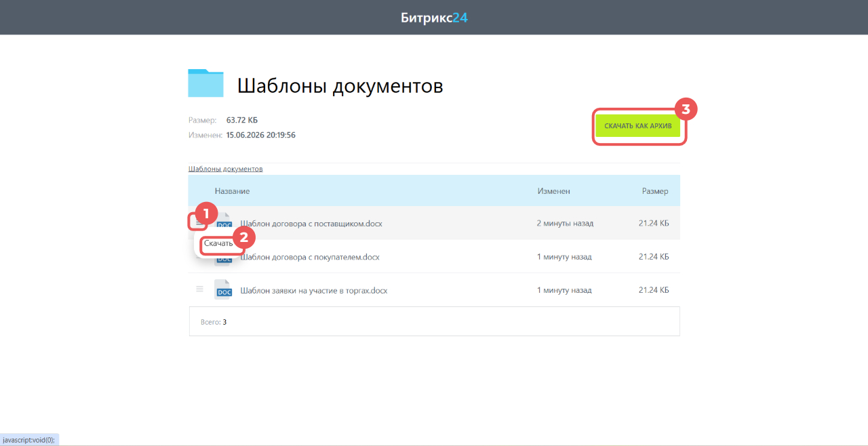Click 21.24 КБ size of заявки file
The image size is (868, 446).
[x=654, y=290]
